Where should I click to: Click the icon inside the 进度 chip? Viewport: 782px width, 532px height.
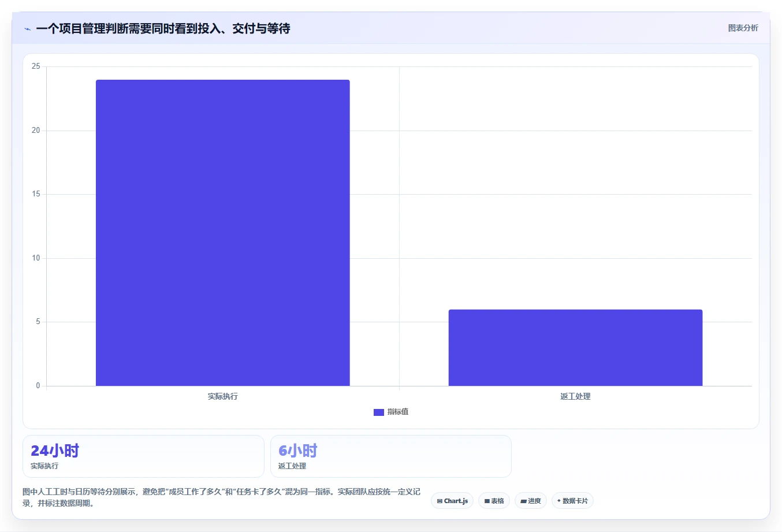523,501
